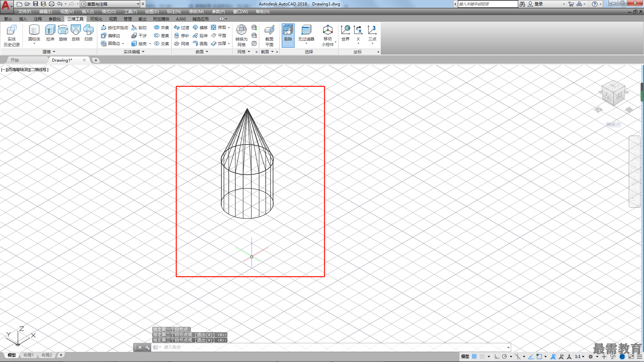This screenshot has height=362, width=644.
Task: Open the 修改(M) menu
Action: point(196,12)
